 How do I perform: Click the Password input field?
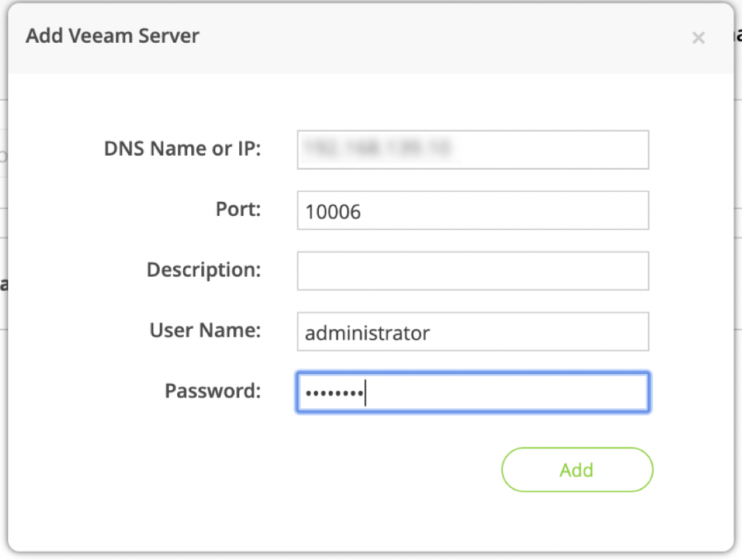pos(473,392)
